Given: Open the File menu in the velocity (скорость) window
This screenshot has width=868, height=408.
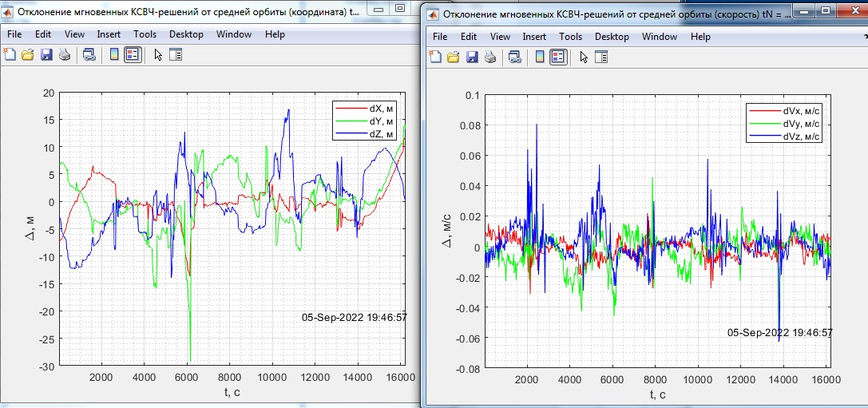Looking at the screenshot, I should [440, 37].
